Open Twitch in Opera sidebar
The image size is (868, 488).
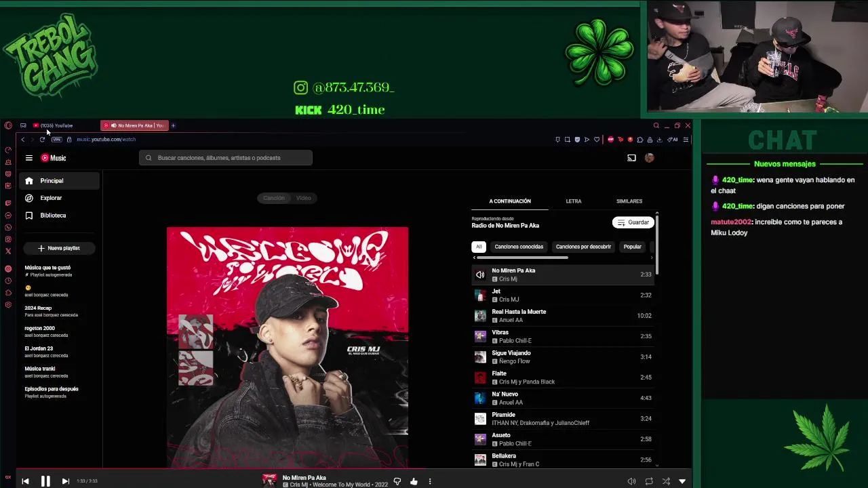pyautogui.click(x=8, y=203)
